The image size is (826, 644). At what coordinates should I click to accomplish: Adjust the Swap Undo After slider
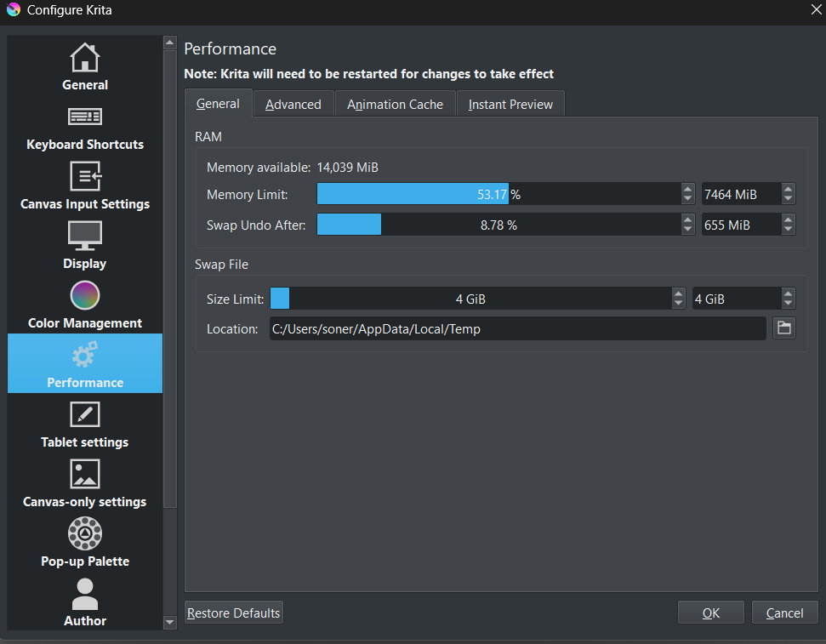[x=498, y=225]
